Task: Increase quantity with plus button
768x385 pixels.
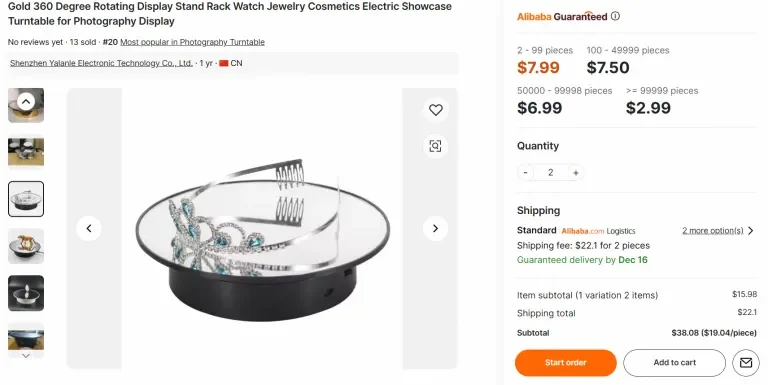Action: [x=576, y=172]
